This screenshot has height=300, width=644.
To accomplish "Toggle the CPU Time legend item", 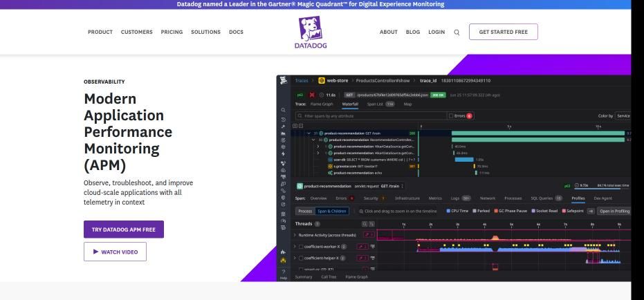I will [457, 211].
